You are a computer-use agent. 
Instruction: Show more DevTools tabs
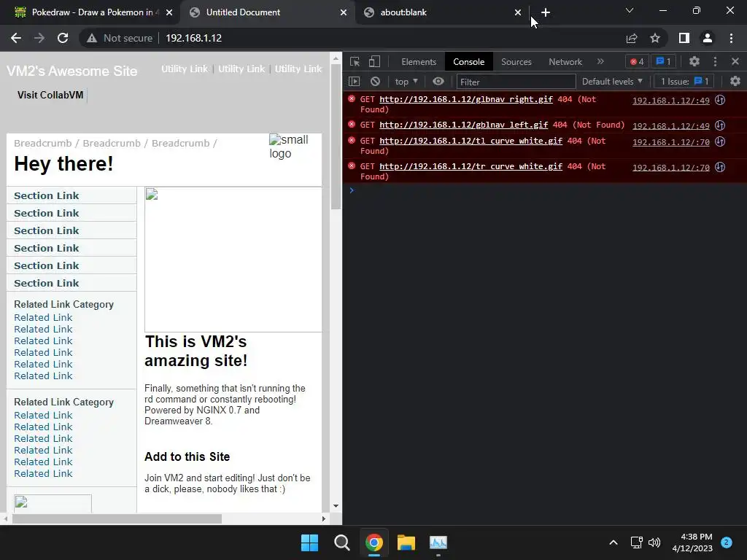click(x=600, y=61)
